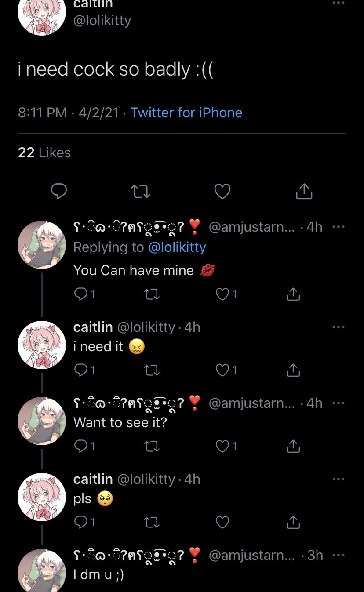Tap the Twitter for iPhone link
The width and height of the screenshot is (364, 592).
[x=186, y=113]
